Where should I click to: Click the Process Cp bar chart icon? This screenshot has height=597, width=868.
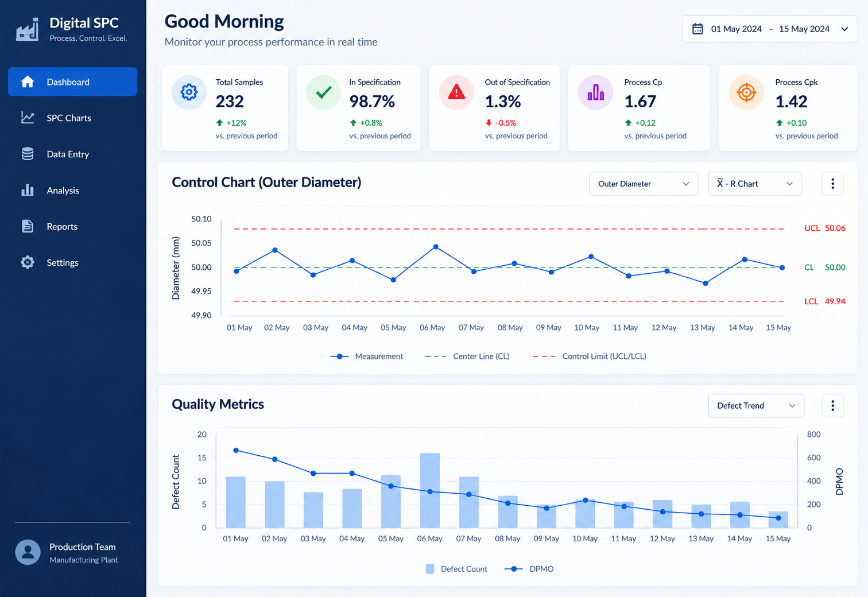tap(595, 92)
